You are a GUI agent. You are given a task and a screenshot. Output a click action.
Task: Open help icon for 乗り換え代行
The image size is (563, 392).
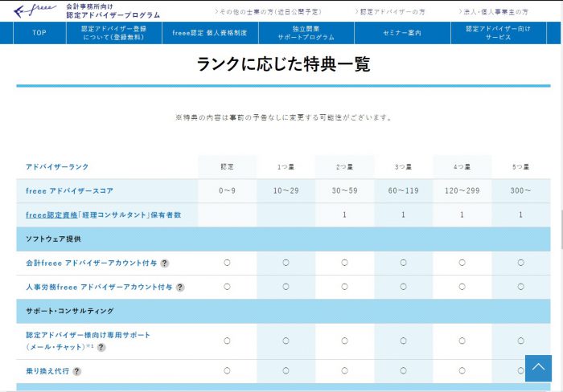77,371
